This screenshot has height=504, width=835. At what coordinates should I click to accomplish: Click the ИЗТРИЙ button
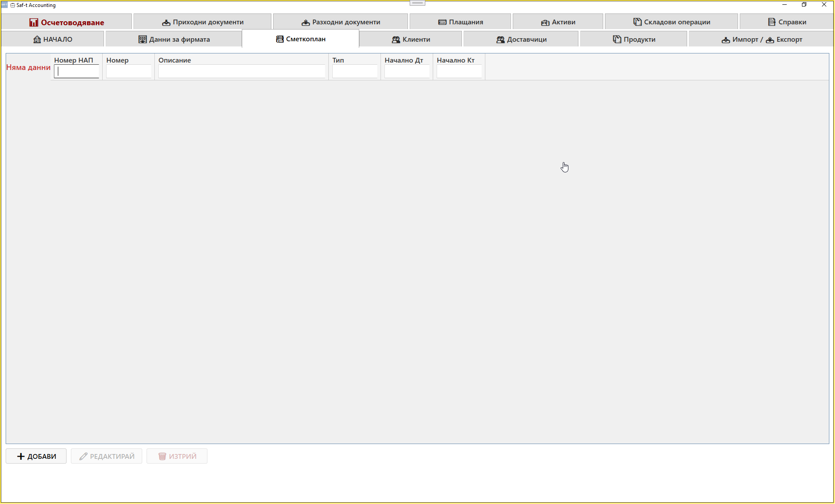[177, 456]
